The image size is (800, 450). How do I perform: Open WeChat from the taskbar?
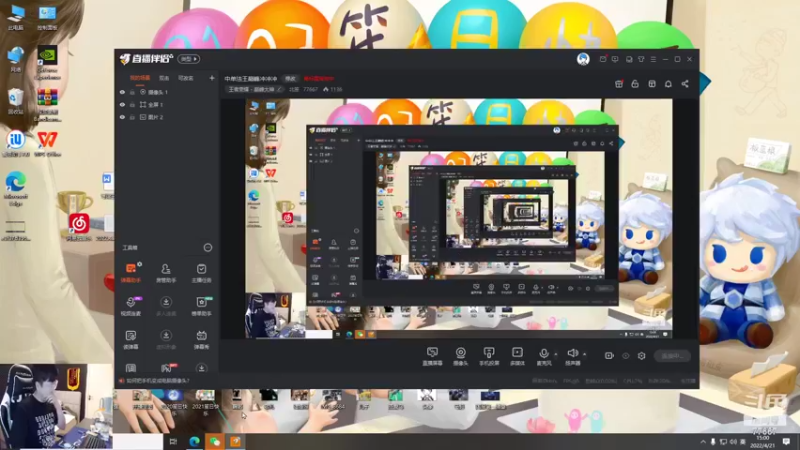pyautogui.click(x=215, y=441)
